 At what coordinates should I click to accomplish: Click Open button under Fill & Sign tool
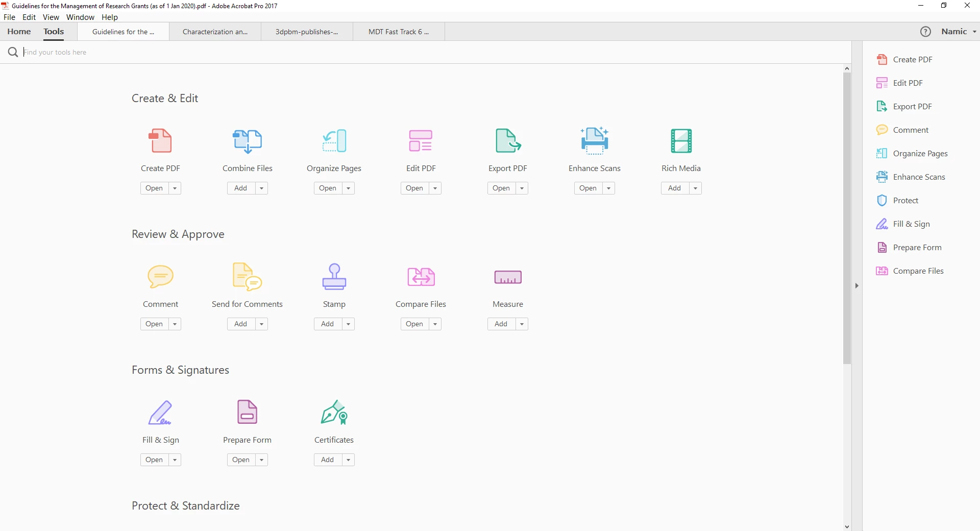[x=154, y=460]
